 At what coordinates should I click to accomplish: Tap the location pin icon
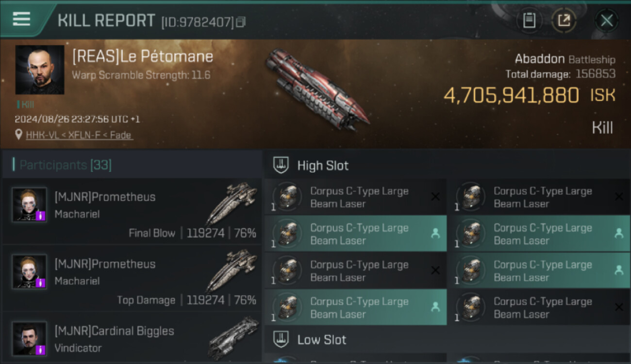[18, 134]
